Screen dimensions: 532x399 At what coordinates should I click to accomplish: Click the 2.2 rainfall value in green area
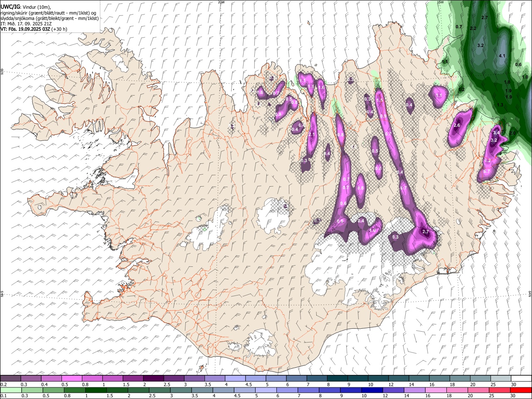pos(473,28)
